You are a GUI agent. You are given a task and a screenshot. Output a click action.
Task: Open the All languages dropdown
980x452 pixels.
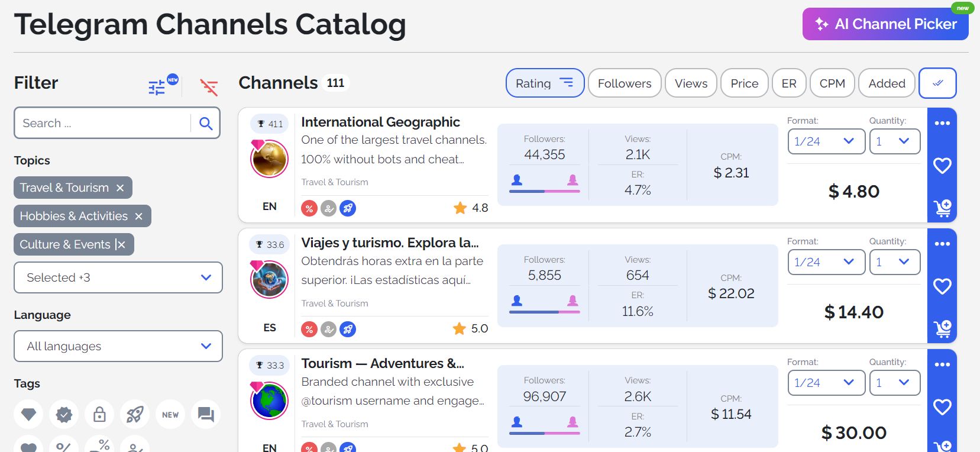click(118, 346)
